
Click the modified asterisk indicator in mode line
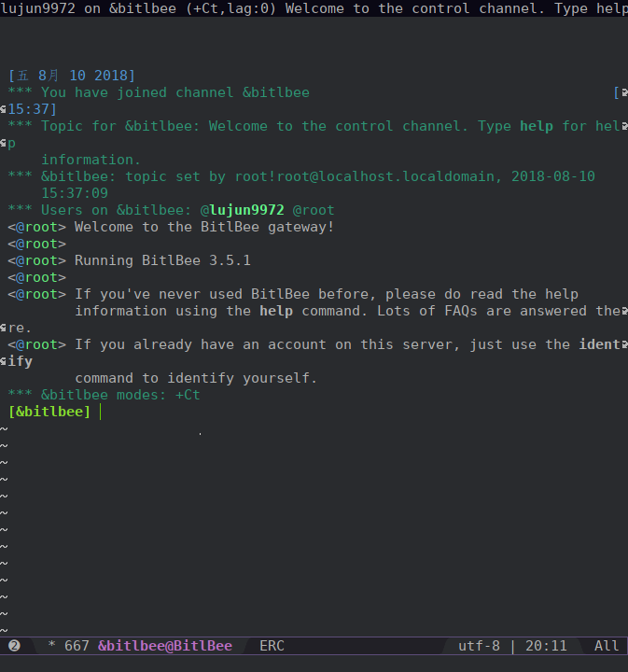51,646
